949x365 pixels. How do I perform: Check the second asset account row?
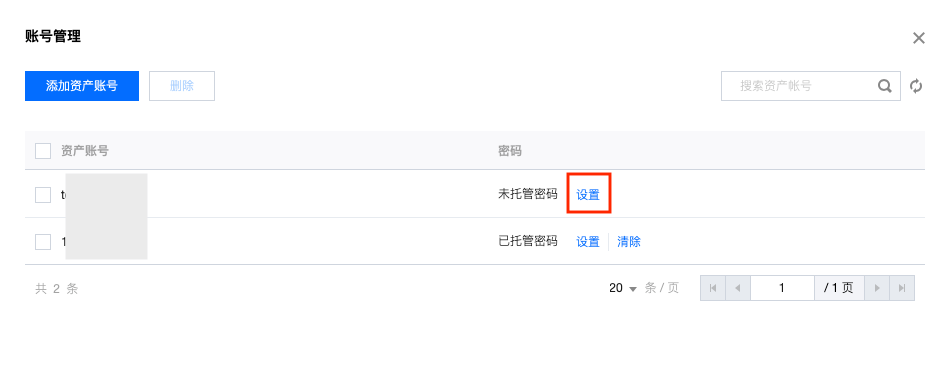coord(43,242)
